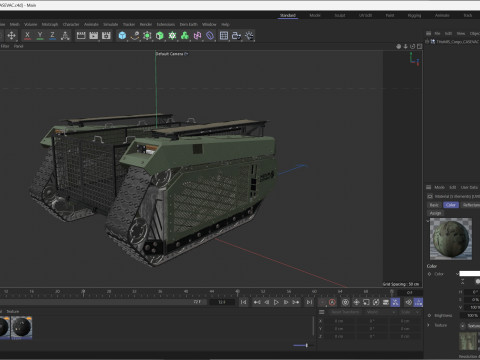
Task: Select the Move tool icon
Action: (11, 35)
